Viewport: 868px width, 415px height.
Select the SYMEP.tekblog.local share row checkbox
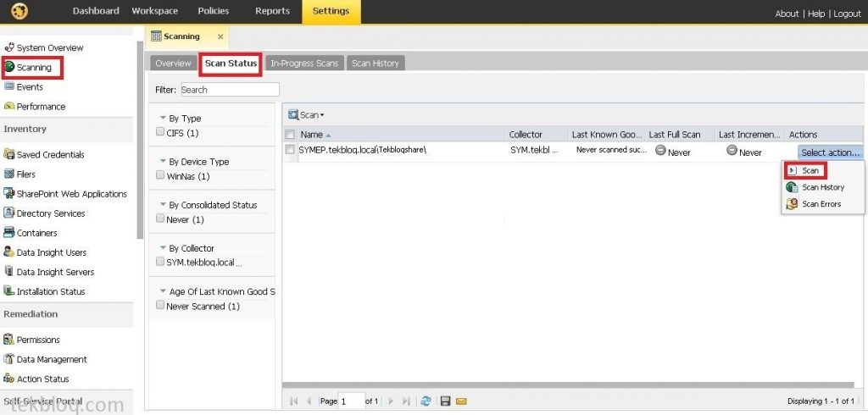point(290,149)
